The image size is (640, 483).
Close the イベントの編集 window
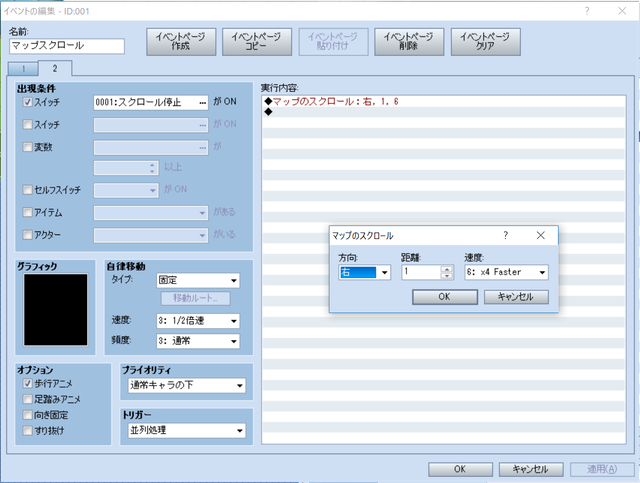point(622,11)
